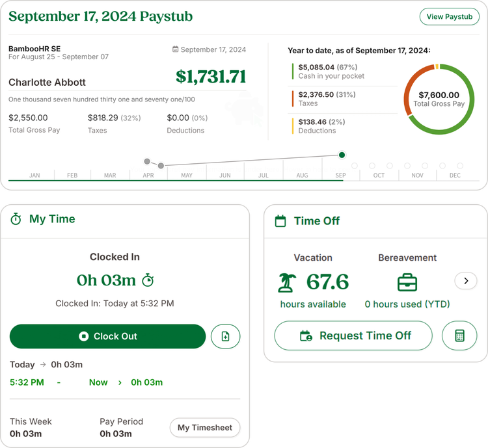Click the View Paystub button

(449, 17)
